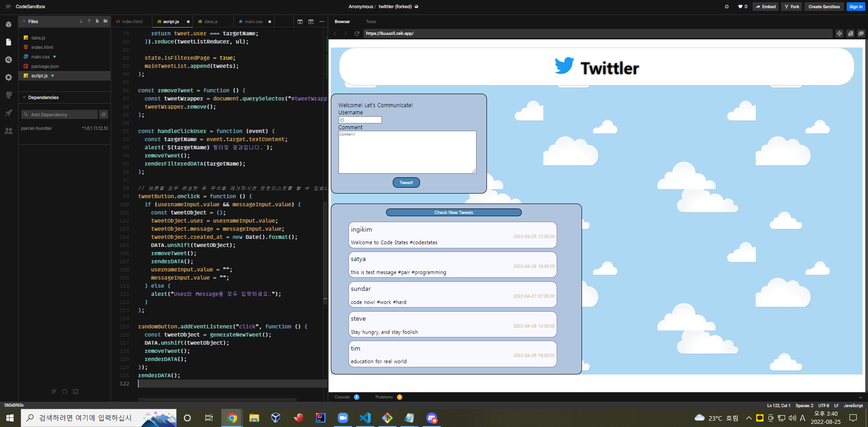Image resolution: width=868 pixels, height=427 pixels.
Task: Click the Sign in button
Action: tap(856, 7)
